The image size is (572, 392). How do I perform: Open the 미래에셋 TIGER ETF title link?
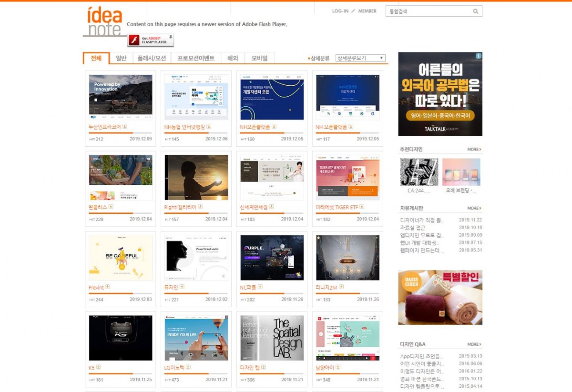337,207
